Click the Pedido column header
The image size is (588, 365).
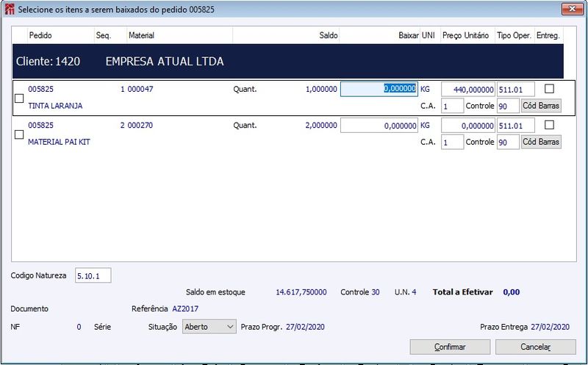point(40,35)
